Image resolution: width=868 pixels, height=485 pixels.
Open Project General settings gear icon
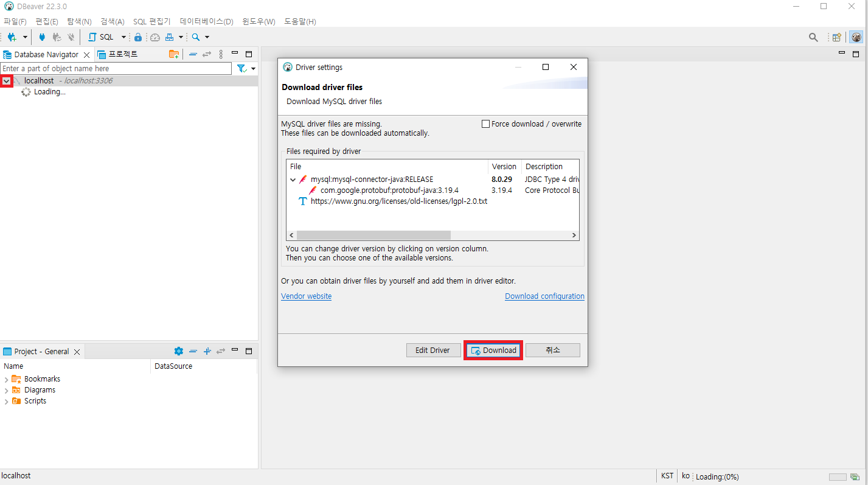(178, 351)
